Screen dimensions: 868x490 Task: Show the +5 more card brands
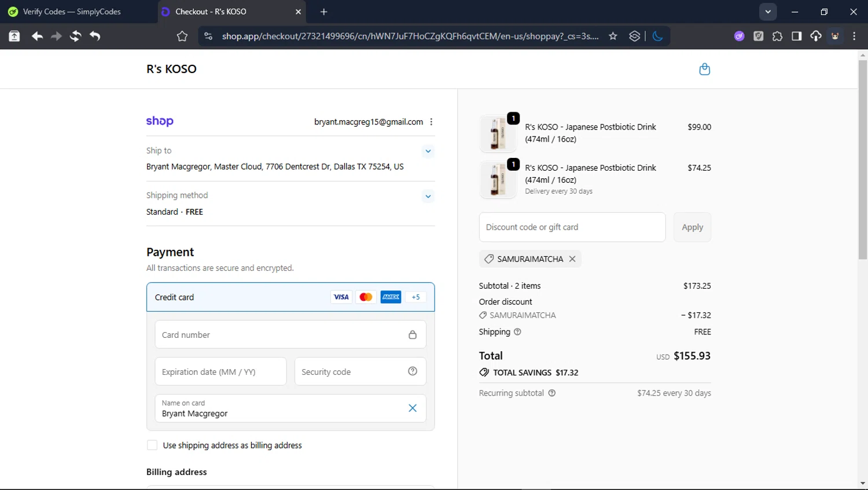click(416, 297)
